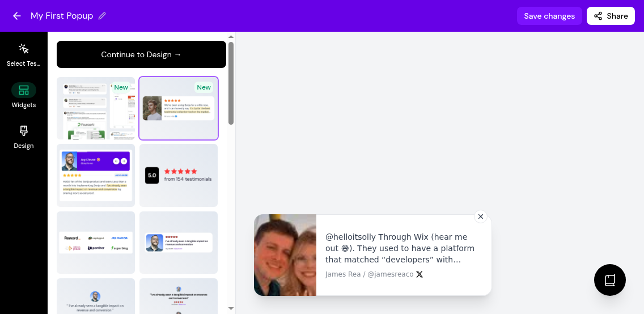This screenshot has width=644, height=314.
Task: Click the scroll up arrow of widget list
Action: pos(231,37)
